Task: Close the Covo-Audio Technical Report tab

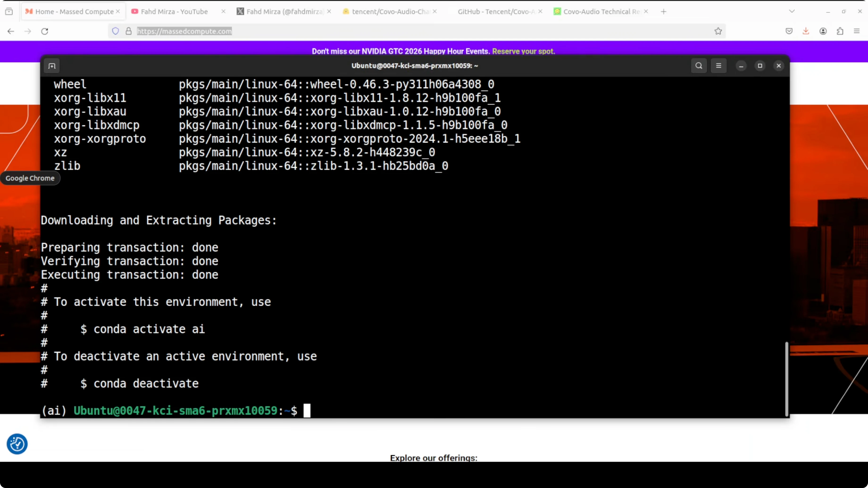Action: click(646, 12)
